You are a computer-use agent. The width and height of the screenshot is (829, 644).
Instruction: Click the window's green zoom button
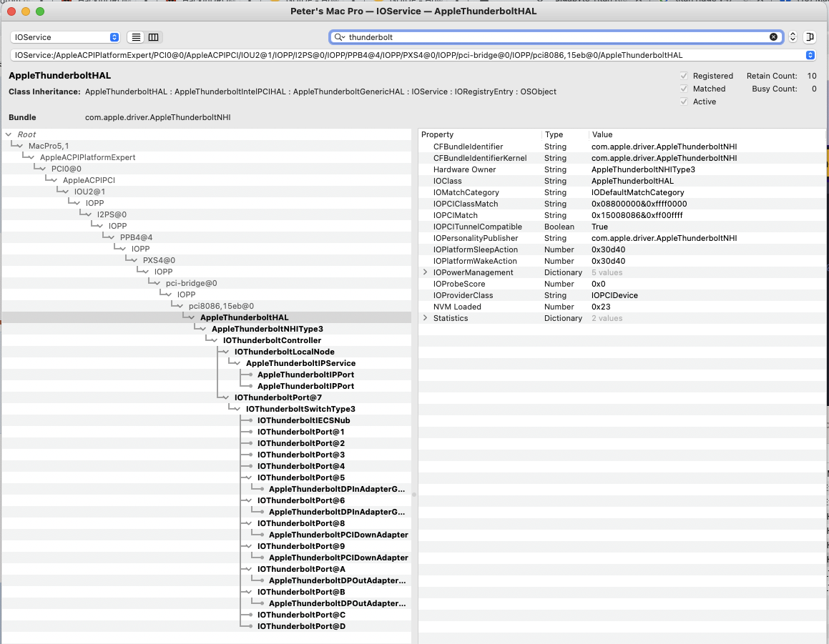[x=39, y=11]
